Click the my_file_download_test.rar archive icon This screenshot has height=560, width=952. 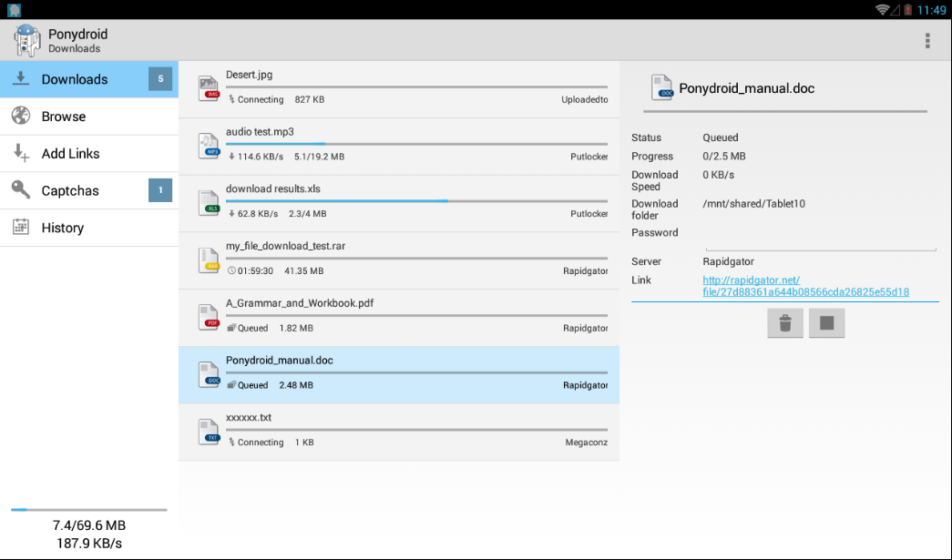pyautogui.click(x=210, y=260)
